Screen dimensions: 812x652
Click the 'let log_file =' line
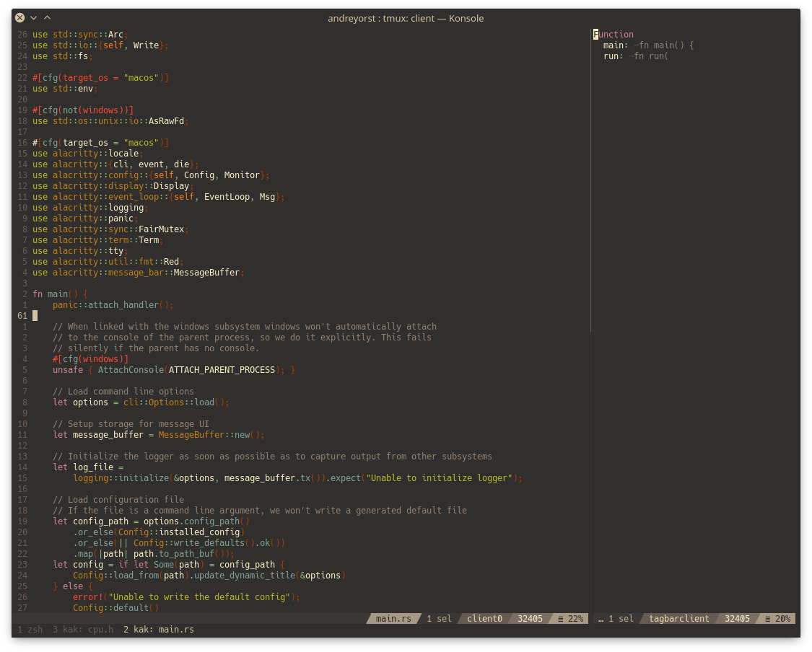(x=88, y=467)
